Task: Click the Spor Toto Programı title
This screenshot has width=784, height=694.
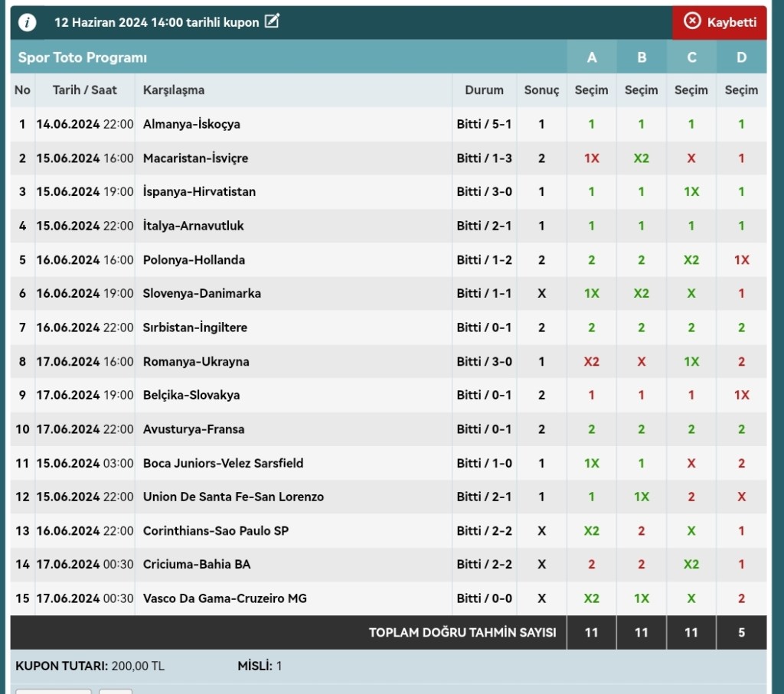Action: coord(83,57)
